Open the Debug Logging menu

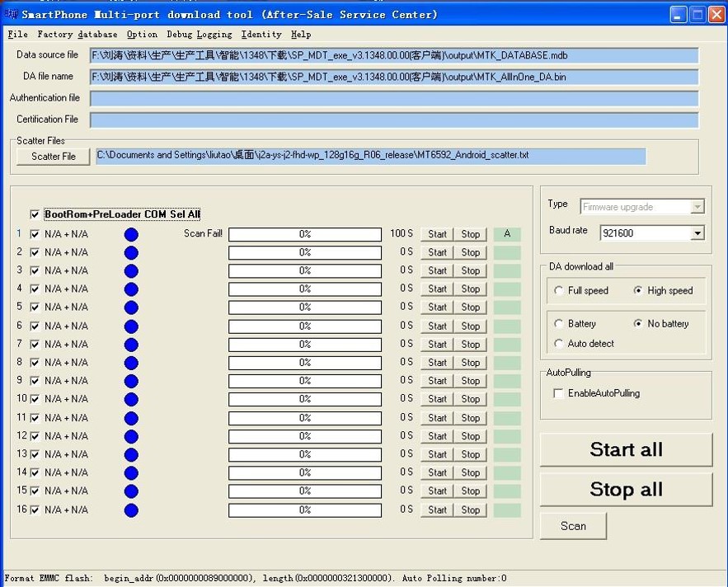click(x=200, y=35)
